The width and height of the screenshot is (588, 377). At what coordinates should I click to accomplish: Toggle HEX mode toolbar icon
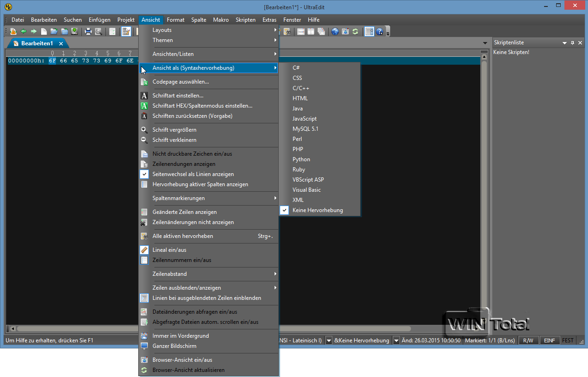point(126,31)
